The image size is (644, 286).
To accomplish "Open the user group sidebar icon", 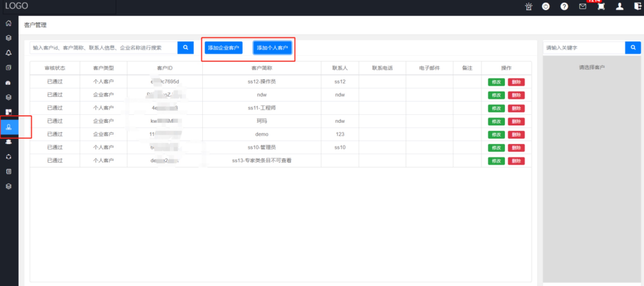I will pyautogui.click(x=9, y=142).
